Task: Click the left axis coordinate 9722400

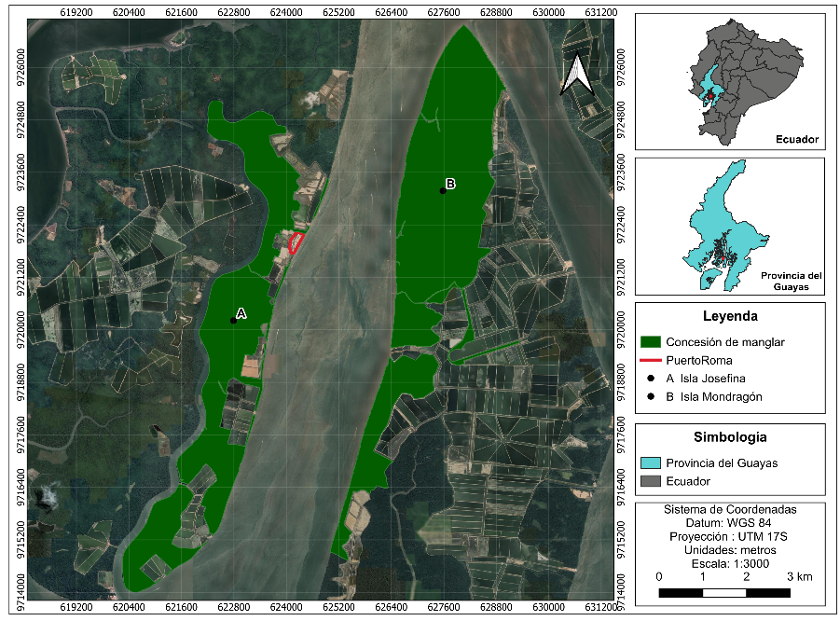Action: (x=21, y=225)
